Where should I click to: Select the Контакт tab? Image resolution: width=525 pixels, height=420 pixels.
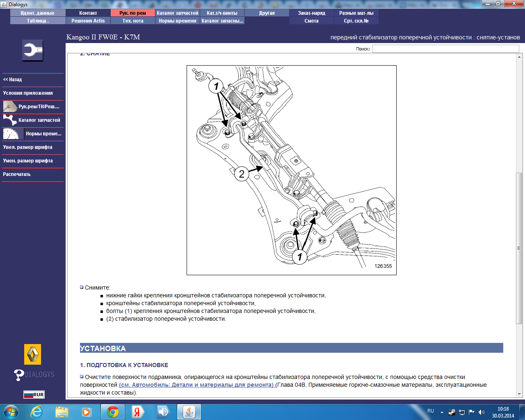point(88,13)
